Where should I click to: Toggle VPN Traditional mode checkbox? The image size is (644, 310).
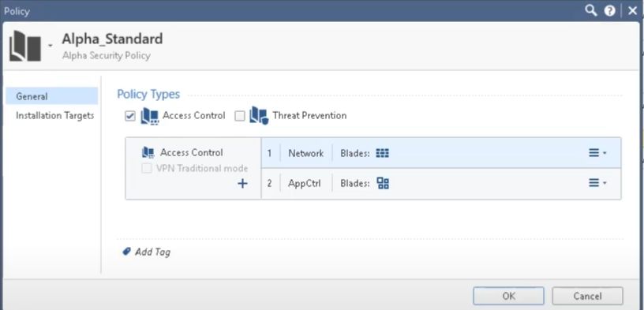(147, 168)
